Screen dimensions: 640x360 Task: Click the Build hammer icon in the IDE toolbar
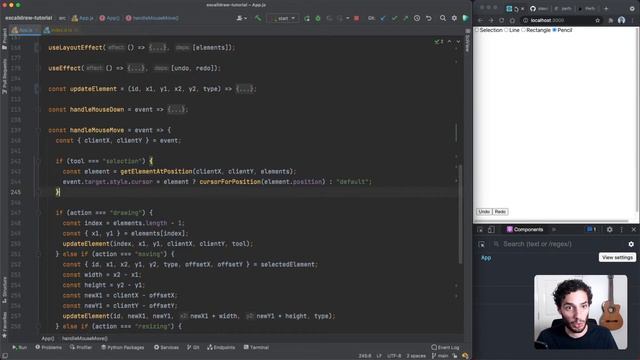tap(258, 18)
